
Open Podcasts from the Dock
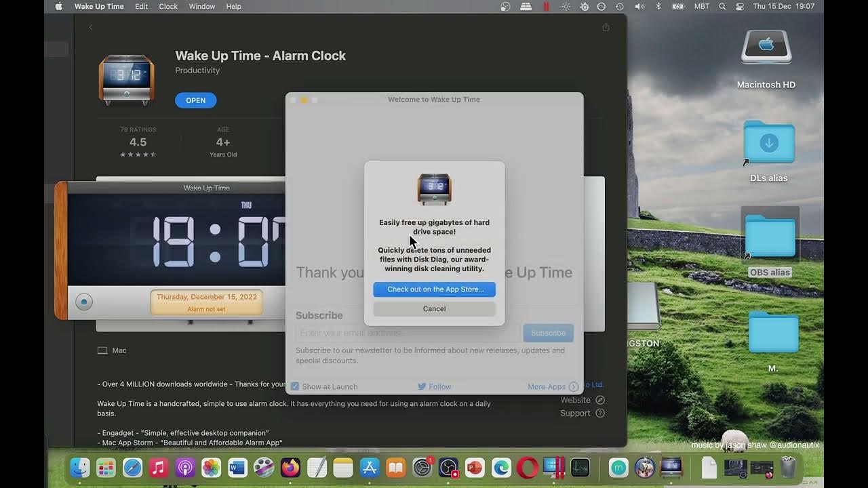[185, 468]
